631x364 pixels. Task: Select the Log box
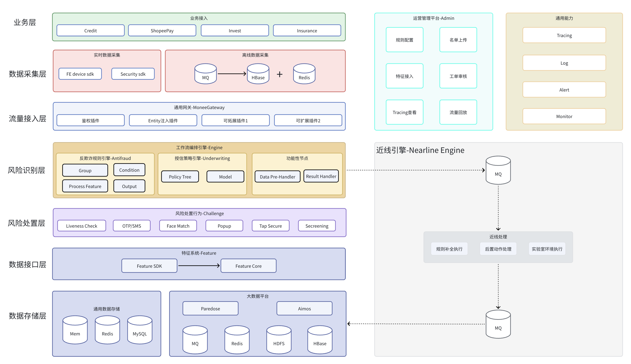[x=564, y=63]
